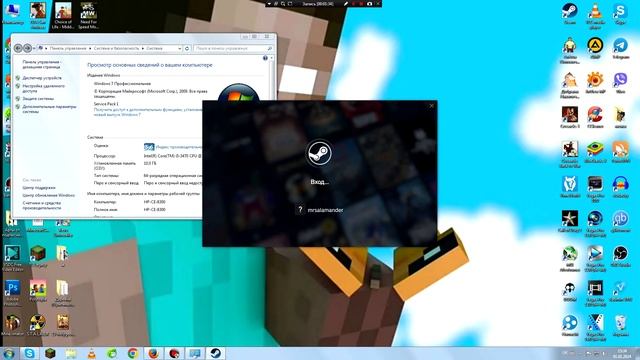Click the clock in the system tray

(621, 353)
